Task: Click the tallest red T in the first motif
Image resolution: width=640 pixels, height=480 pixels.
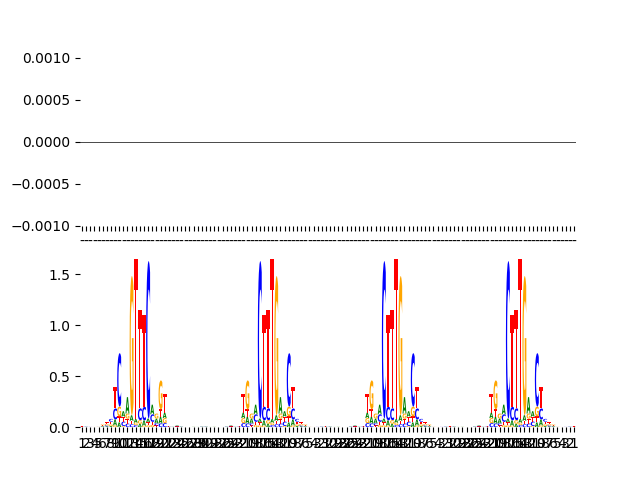Action: click(x=136, y=275)
